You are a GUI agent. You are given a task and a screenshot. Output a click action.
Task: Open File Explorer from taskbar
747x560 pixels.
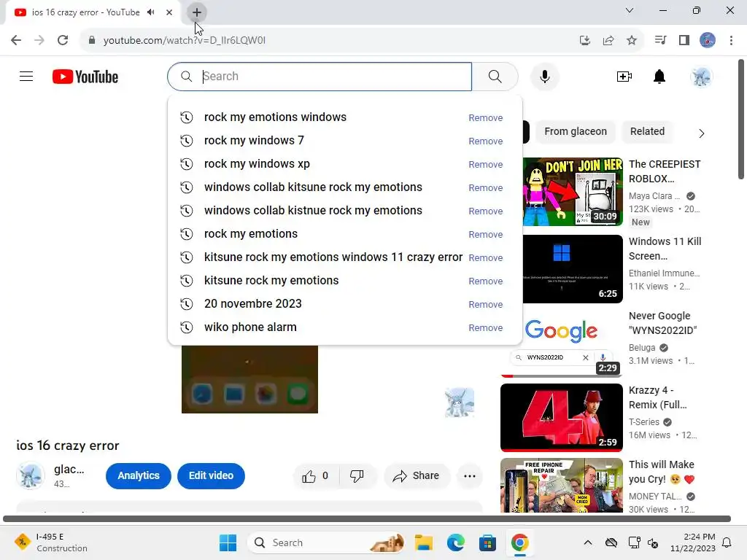pos(424,542)
